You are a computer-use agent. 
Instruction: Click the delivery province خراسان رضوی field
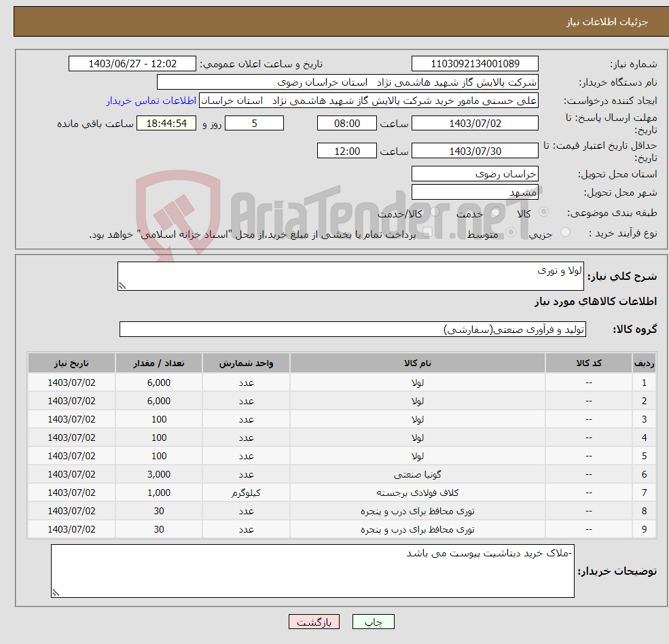click(x=475, y=174)
